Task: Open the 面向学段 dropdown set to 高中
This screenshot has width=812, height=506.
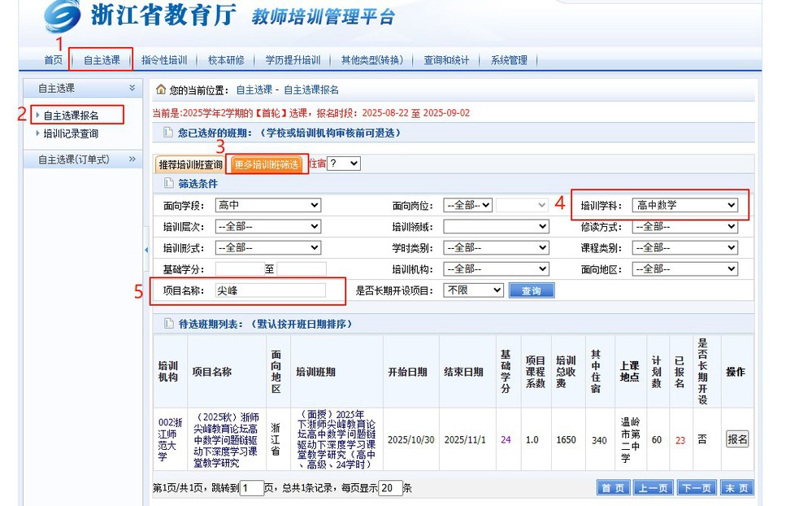Action: tap(268, 205)
